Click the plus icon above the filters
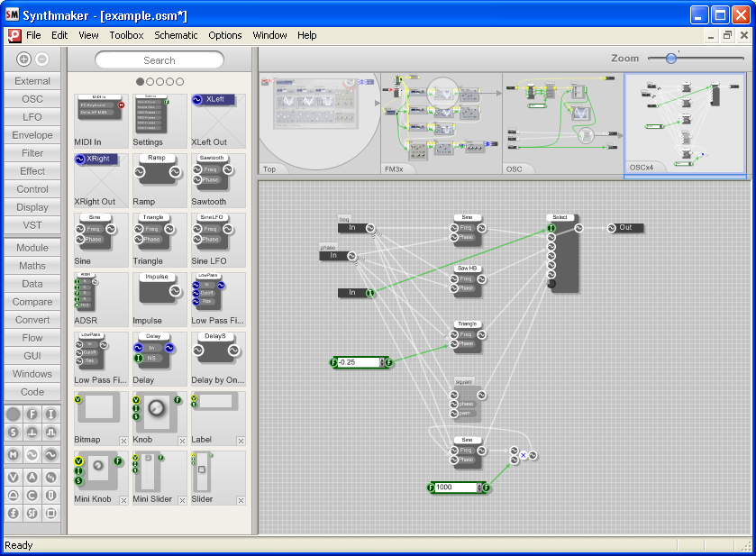This screenshot has height=556, width=756. pos(23,59)
